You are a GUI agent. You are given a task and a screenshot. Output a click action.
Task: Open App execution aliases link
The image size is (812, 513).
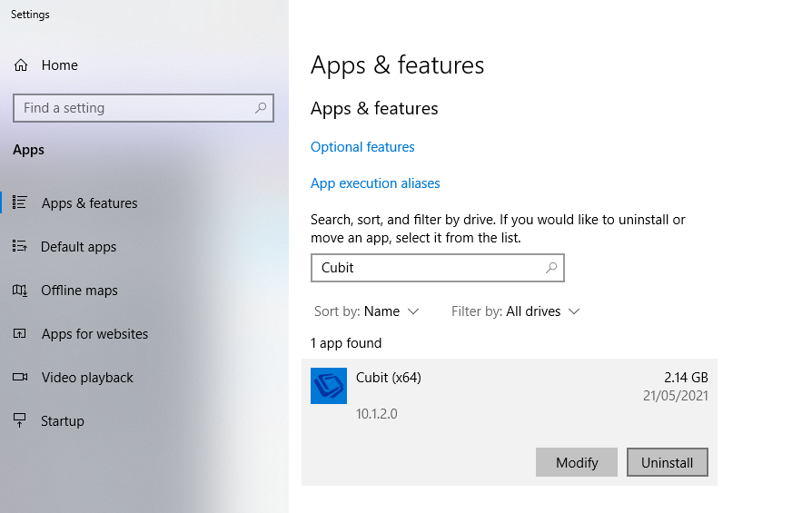375,183
